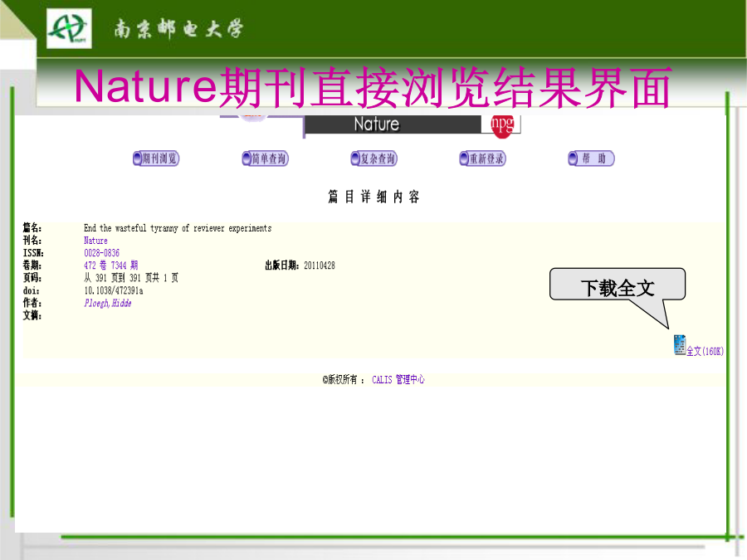Click the 篇名 field label
Screen dimensions: 747x560
click(x=32, y=227)
